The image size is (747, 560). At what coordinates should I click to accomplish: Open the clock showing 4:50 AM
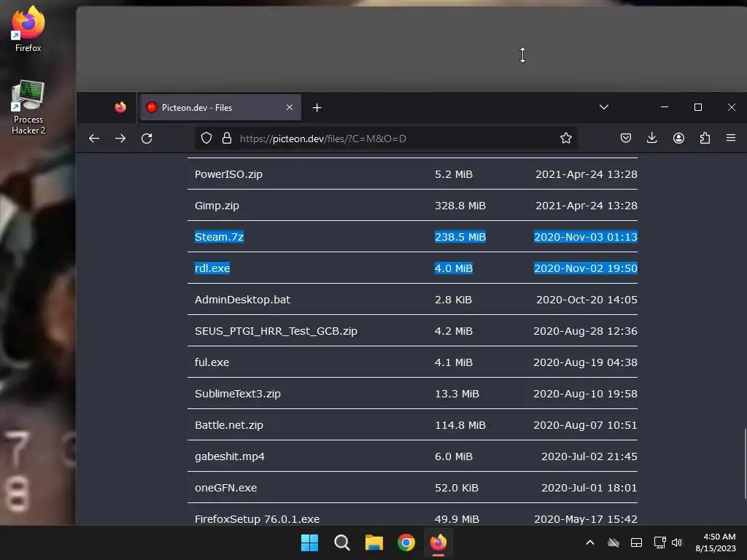[716, 542]
